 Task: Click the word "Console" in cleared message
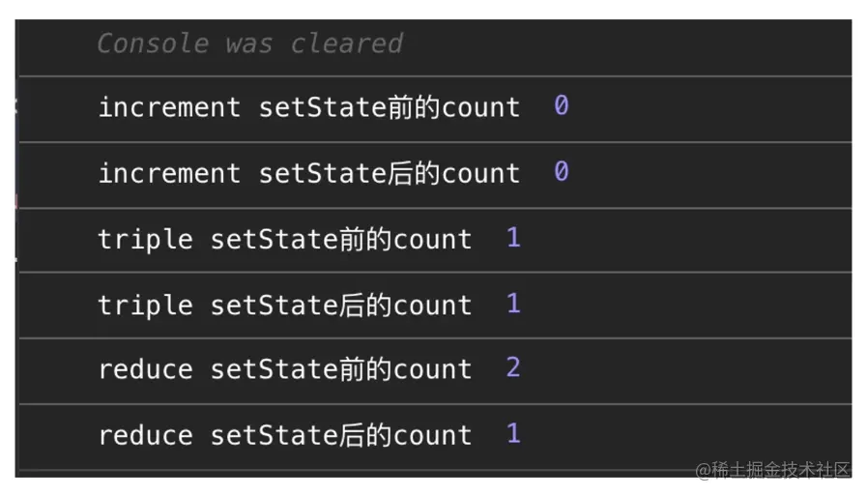pyautogui.click(x=153, y=44)
